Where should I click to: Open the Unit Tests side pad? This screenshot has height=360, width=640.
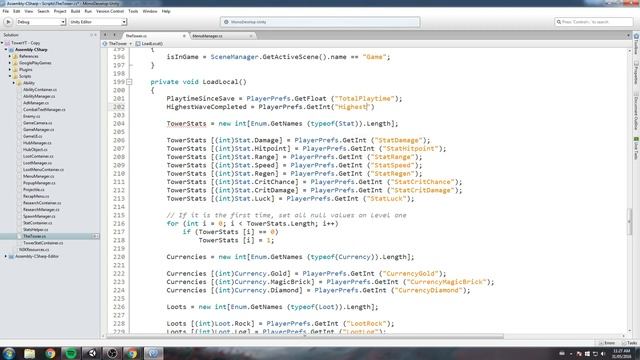pyautogui.click(x=636, y=149)
